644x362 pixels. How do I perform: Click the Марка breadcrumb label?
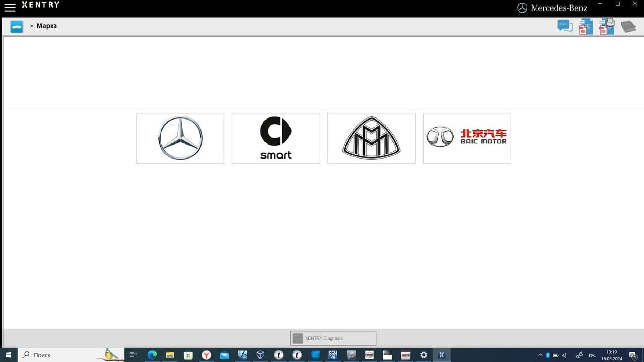(x=47, y=26)
